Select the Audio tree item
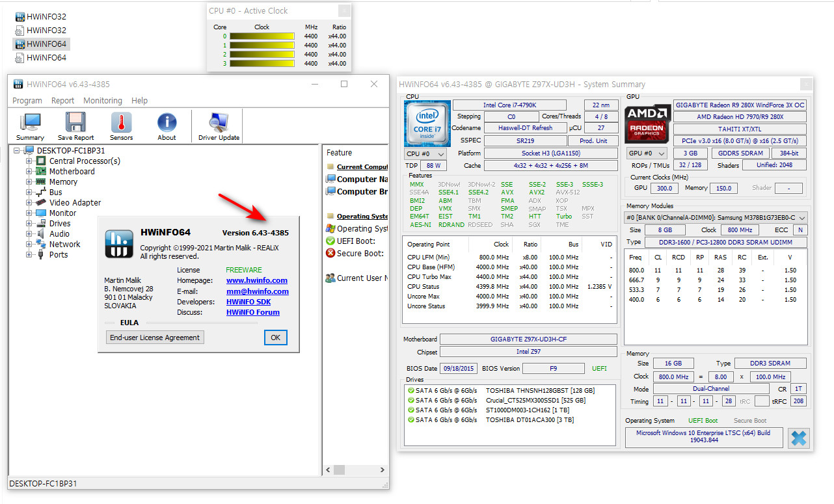Viewport: 834px width, 504px height. pos(59,233)
